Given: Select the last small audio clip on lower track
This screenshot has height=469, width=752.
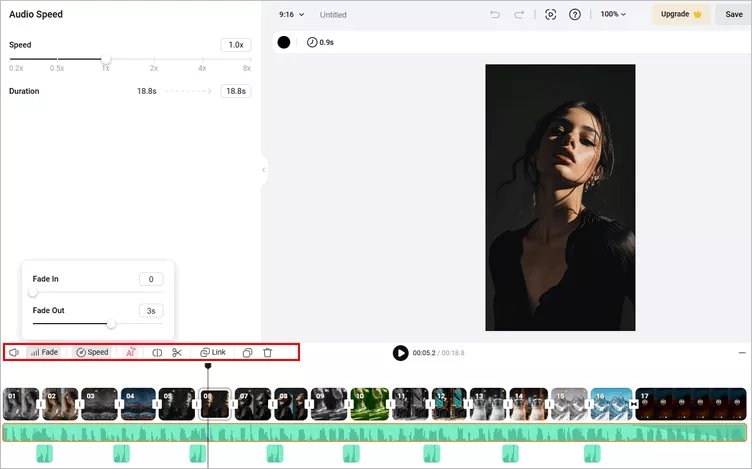Looking at the screenshot, I should [592, 453].
